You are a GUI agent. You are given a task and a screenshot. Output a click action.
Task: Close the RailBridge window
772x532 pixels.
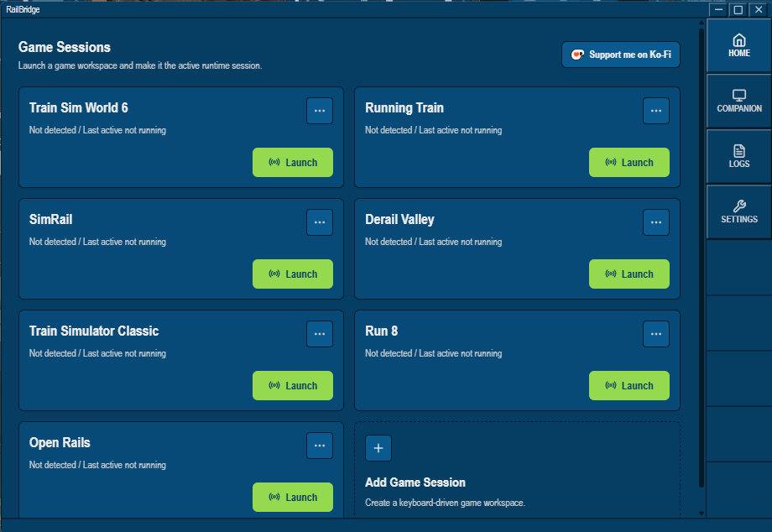click(759, 9)
